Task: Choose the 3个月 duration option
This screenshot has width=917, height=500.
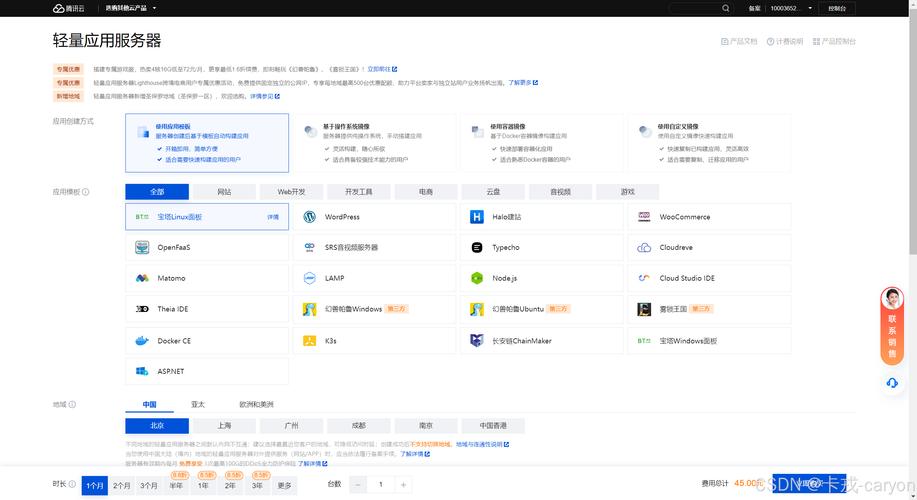Action: click(x=149, y=485)
